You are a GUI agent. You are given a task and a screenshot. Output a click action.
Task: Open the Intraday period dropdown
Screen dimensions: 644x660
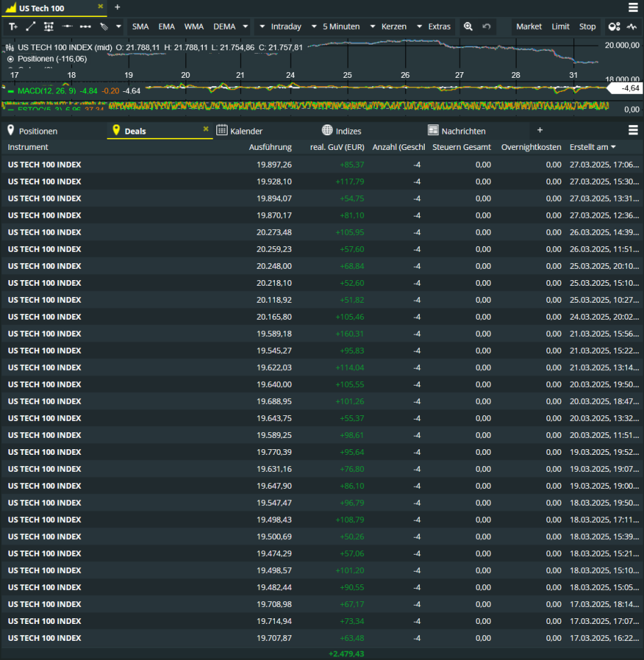click(281, 26)
